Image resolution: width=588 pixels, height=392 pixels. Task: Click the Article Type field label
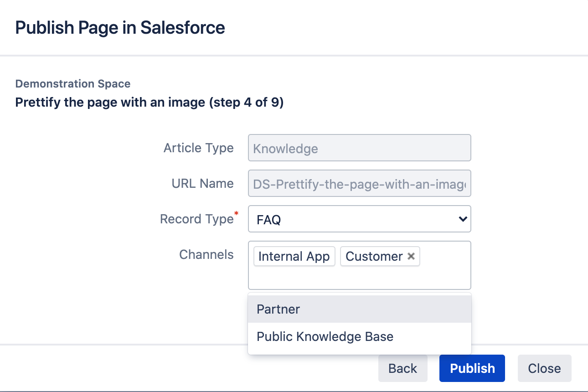(x=198, y=148)
